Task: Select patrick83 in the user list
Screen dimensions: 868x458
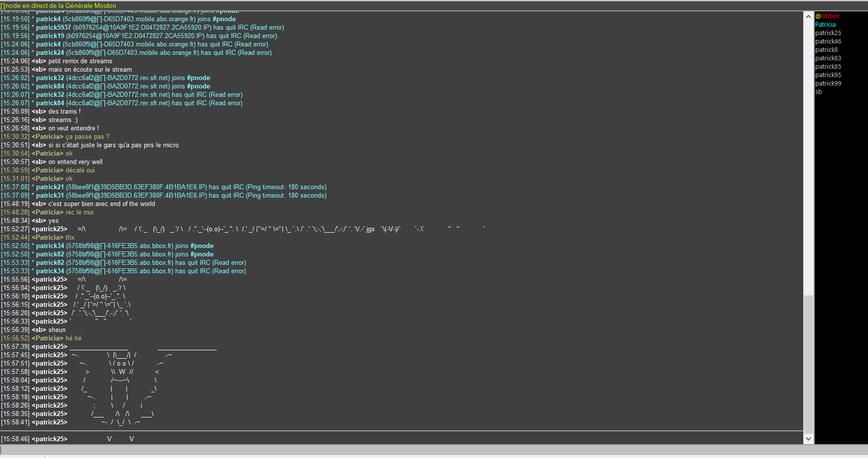Action: coord(828,58)
